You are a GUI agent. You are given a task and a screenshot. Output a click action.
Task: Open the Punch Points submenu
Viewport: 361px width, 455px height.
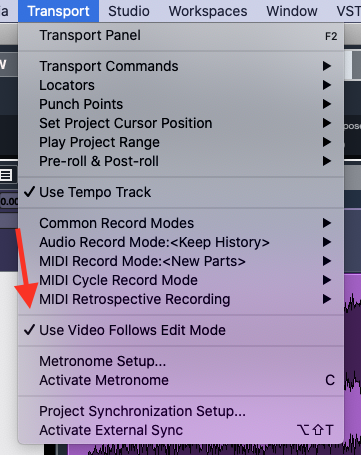tap(181, 104)
